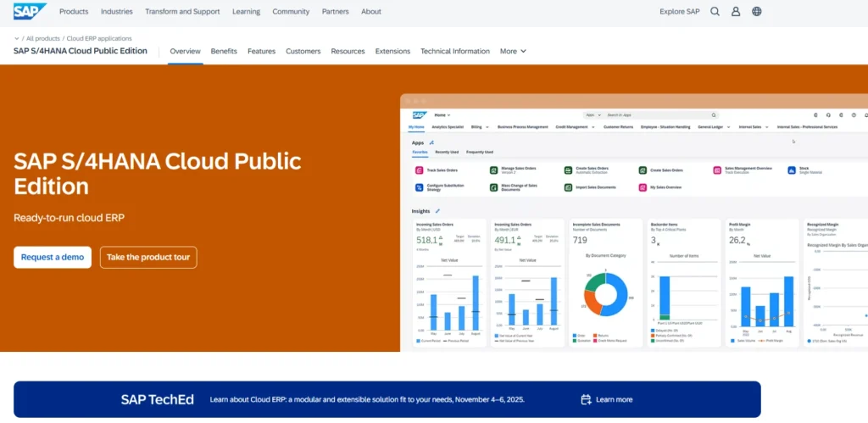
Task: Click the Configure Substitution Strategy icon in the preview
Action: click(x=419, y=187)
